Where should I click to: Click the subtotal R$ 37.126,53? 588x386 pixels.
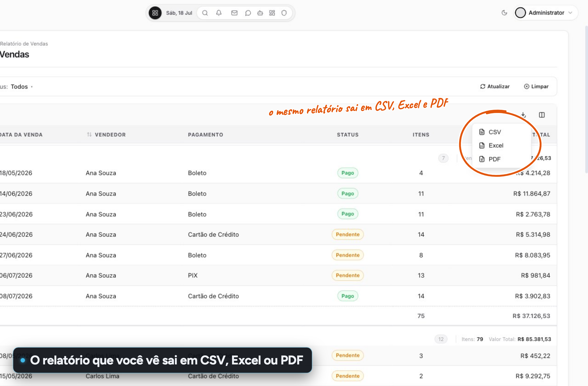[531, 316]
